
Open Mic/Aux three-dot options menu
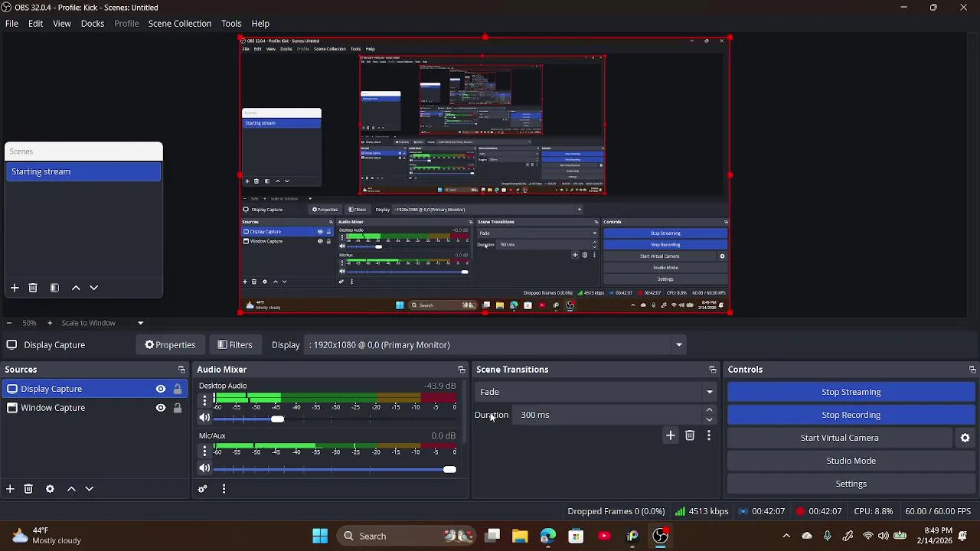[204, 451]
